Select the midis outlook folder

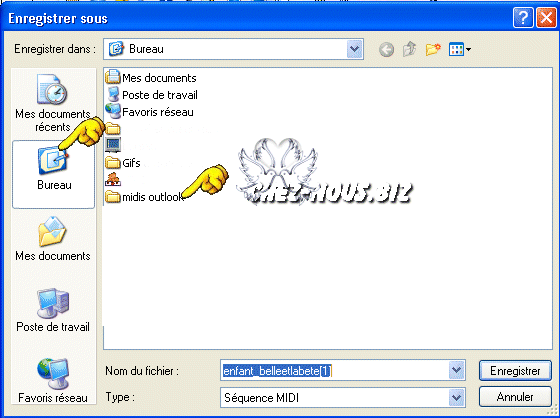click(144, 196)
